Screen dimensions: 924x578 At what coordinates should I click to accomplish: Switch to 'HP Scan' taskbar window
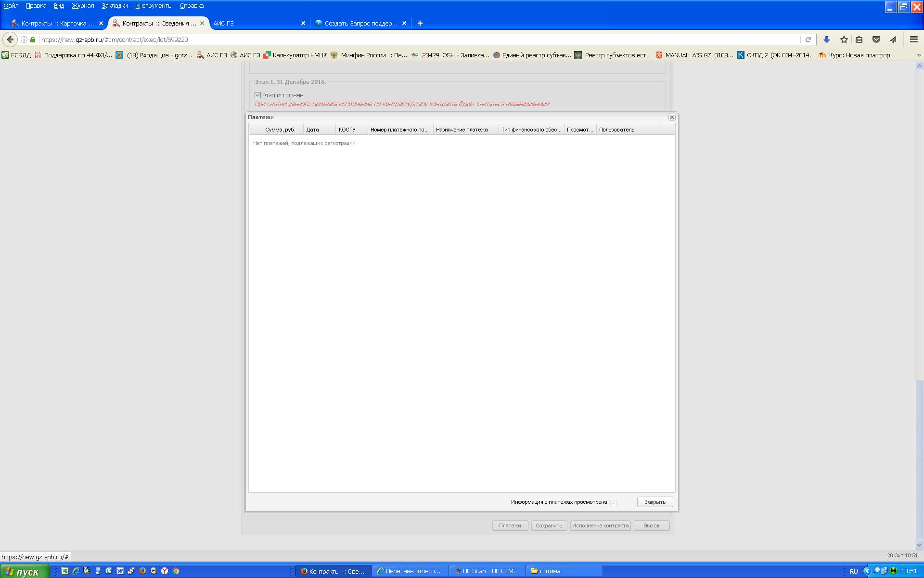click(x=487, y=571)
